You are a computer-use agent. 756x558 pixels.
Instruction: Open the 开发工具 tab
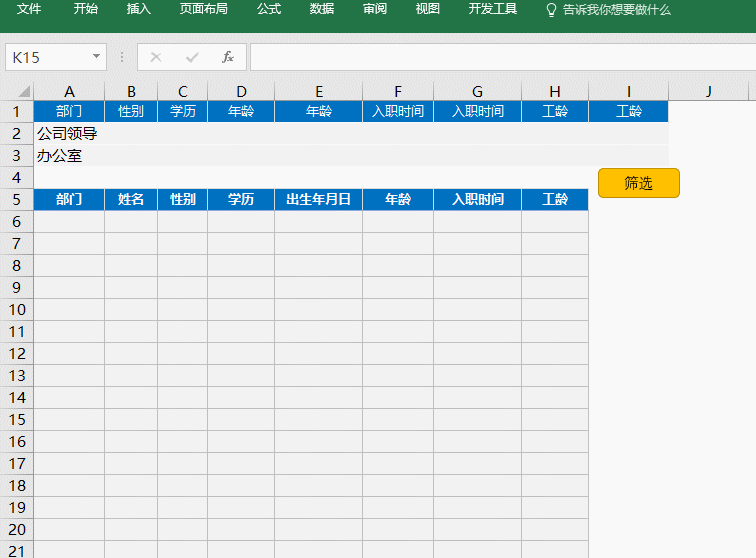point(493,9)
